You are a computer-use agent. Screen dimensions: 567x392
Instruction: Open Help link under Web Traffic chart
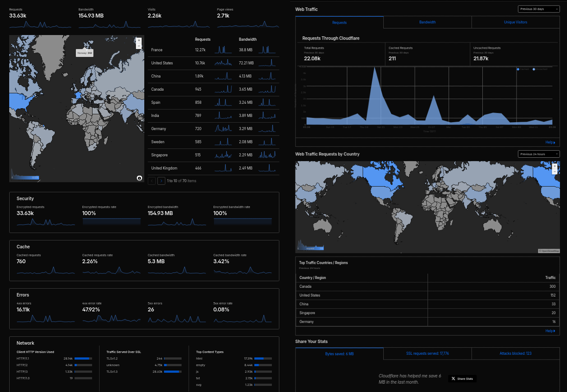(550, 142)
